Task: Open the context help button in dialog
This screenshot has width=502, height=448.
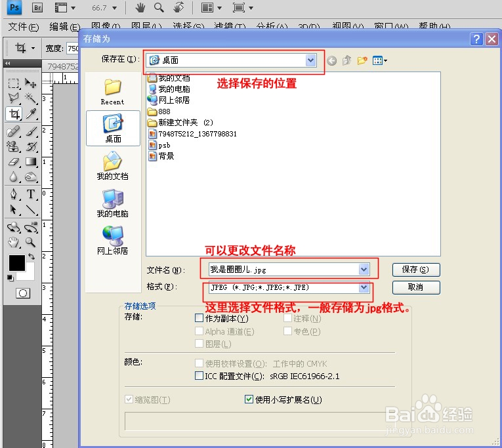Action: tap(476, 39)
